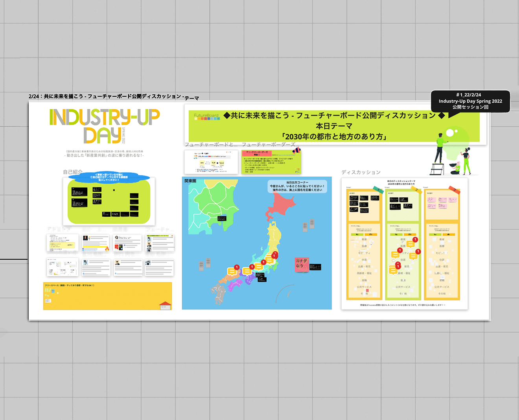The image size is (519, 420).
Task: Select the pink カナダなう sticky note
Action: (302, 263)
